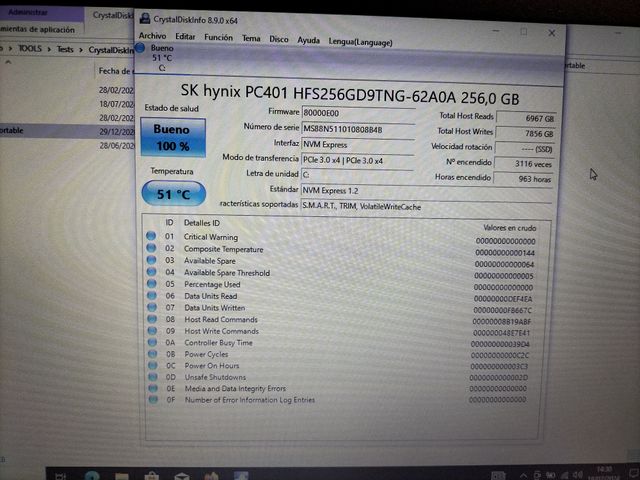This screenshot has height=480, width=640.
Task: Open the Lengua(Language) menu
Action: 360,42
